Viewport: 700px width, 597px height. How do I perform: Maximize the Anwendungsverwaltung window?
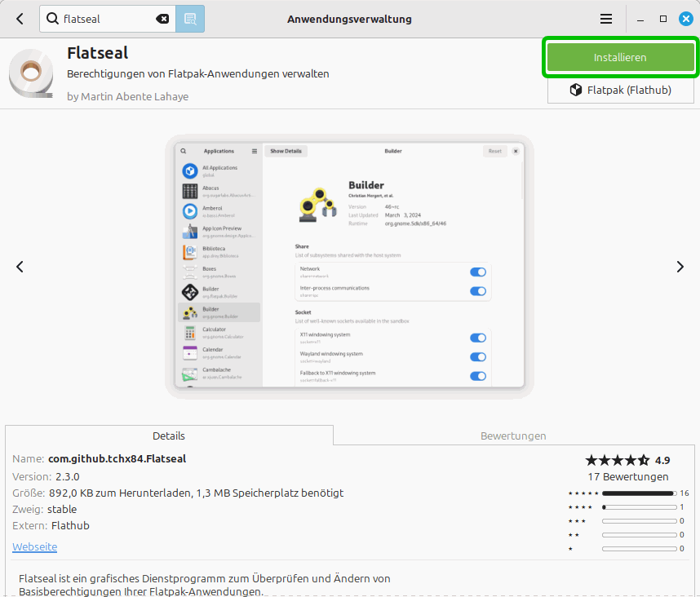pos(662,19)
